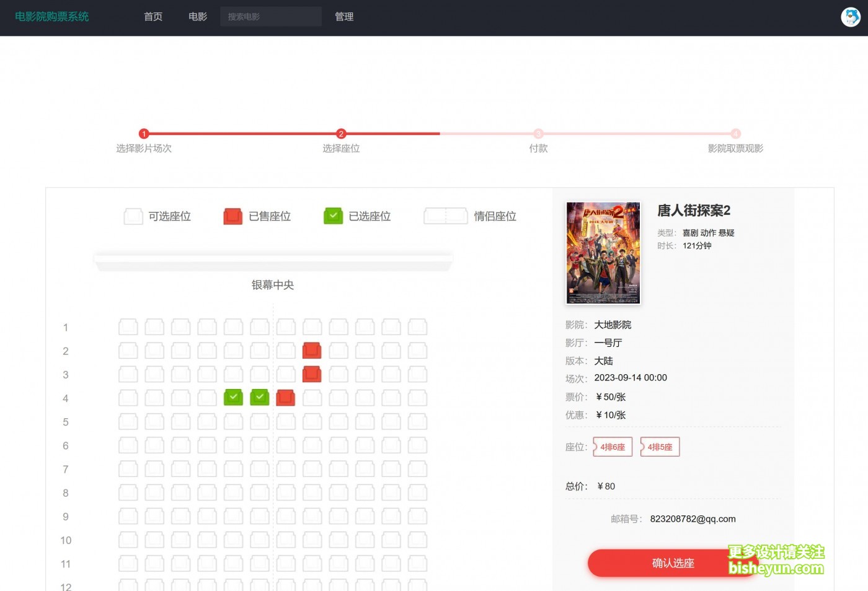Go to the 电影 menu item

[x=198, y=17]
